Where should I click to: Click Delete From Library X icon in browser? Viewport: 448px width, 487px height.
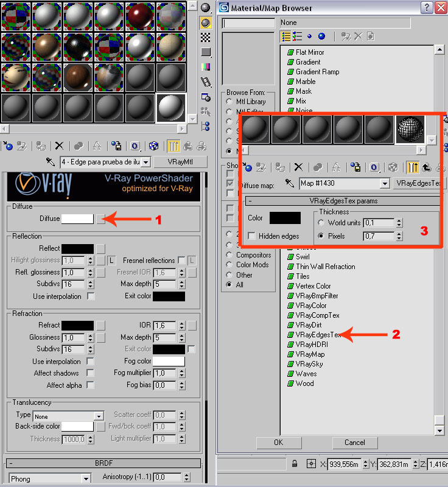point(358,37)
